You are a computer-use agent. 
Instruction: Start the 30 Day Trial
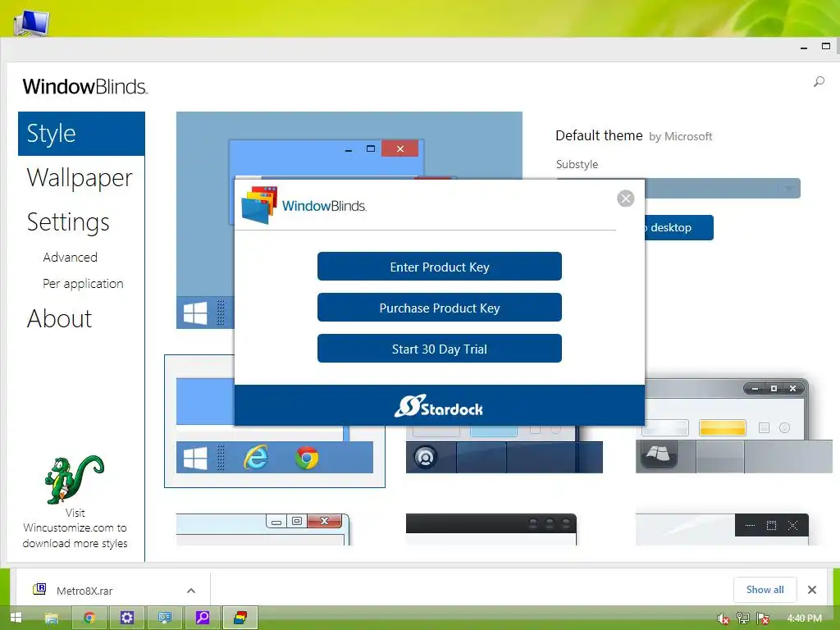(440, 349)
